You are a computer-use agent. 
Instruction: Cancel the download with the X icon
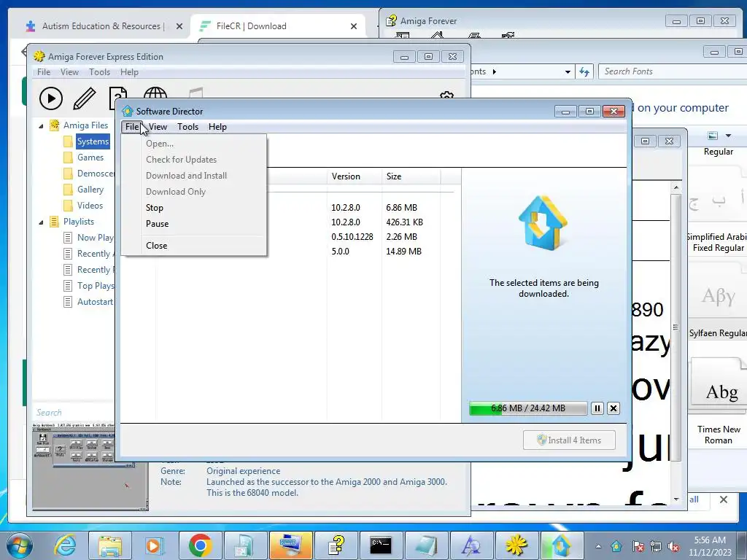pyautogui.click(x=614, y=408)
